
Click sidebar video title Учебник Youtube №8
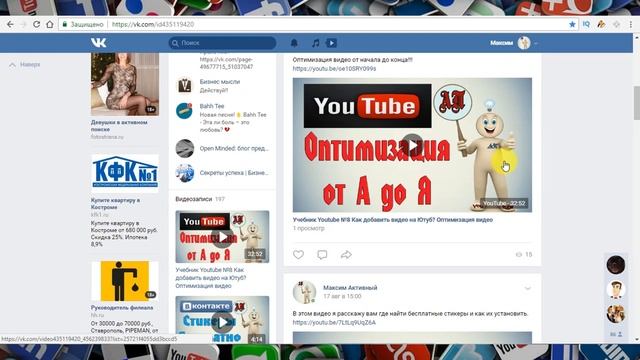(211, 278)
